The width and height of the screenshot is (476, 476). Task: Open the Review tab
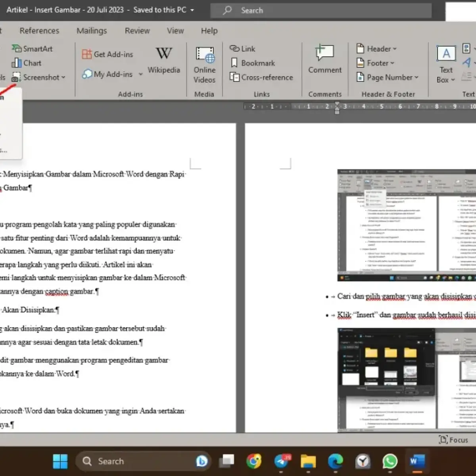[x=137, y=31]
